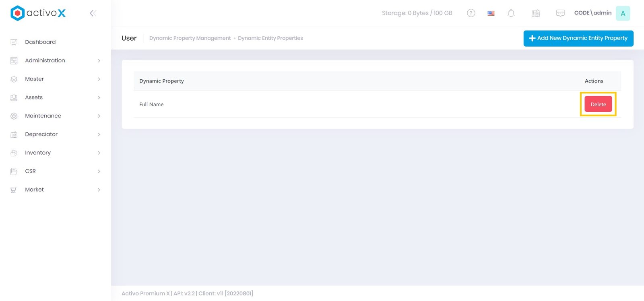
Task: Change language via US flag icon
Action: point(491,13)
